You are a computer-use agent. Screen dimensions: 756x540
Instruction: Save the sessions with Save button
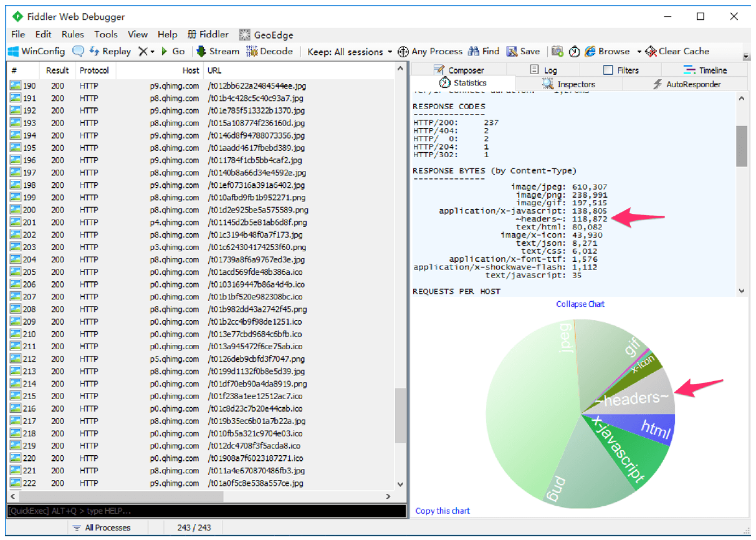click(x=523, y=52)
